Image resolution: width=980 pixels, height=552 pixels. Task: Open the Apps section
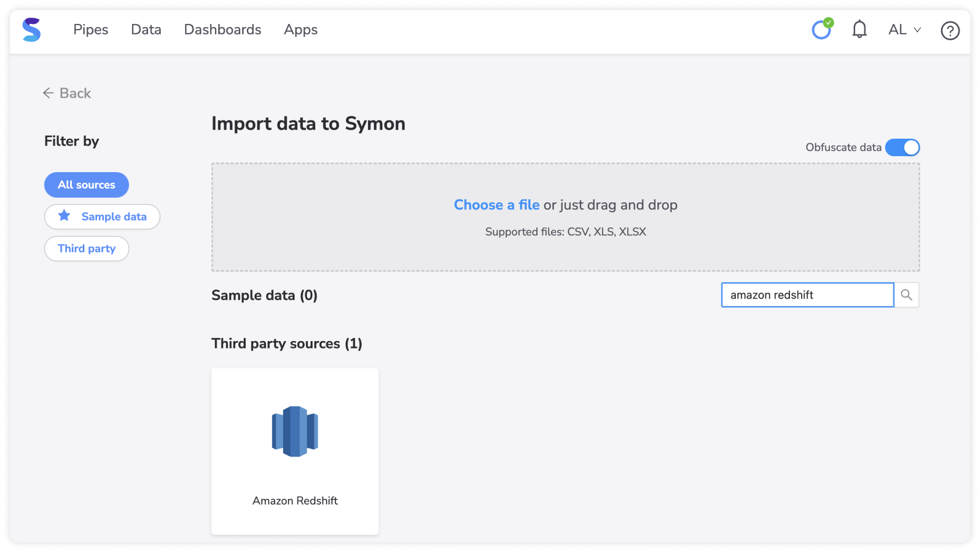point(300,30)
